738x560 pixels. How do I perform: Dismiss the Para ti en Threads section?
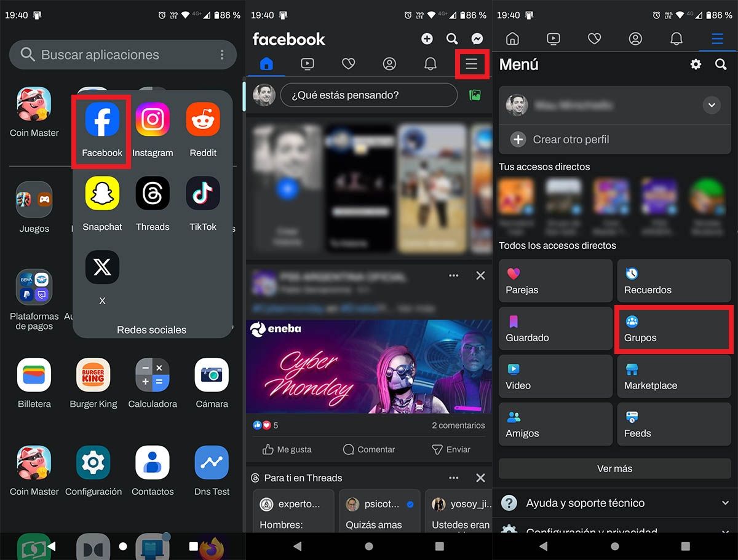[x=480, y=478]
